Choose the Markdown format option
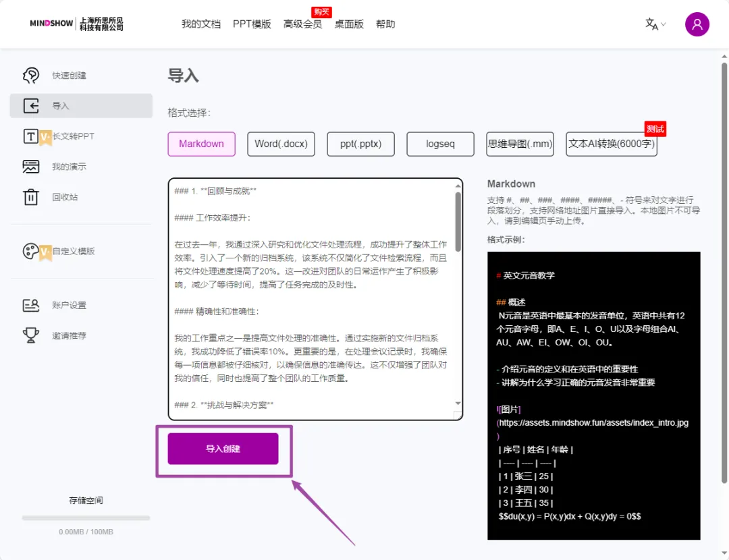Screen dimensions: 729x560 click(x=201, y=144)
